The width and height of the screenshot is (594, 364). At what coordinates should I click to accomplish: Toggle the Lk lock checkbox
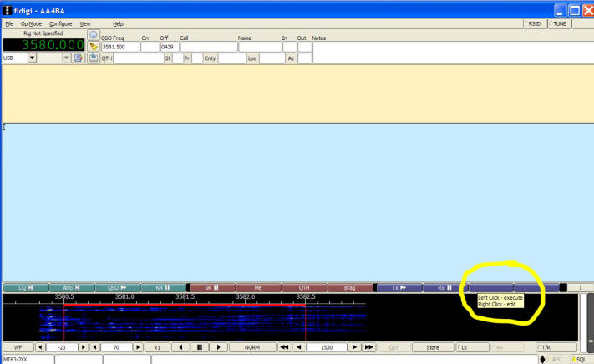tap(472, 347)
